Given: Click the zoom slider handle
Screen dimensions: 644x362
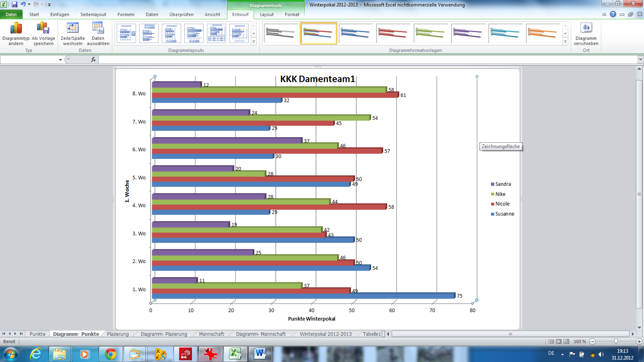Looking at the screenshot, I should click(616, 341).
